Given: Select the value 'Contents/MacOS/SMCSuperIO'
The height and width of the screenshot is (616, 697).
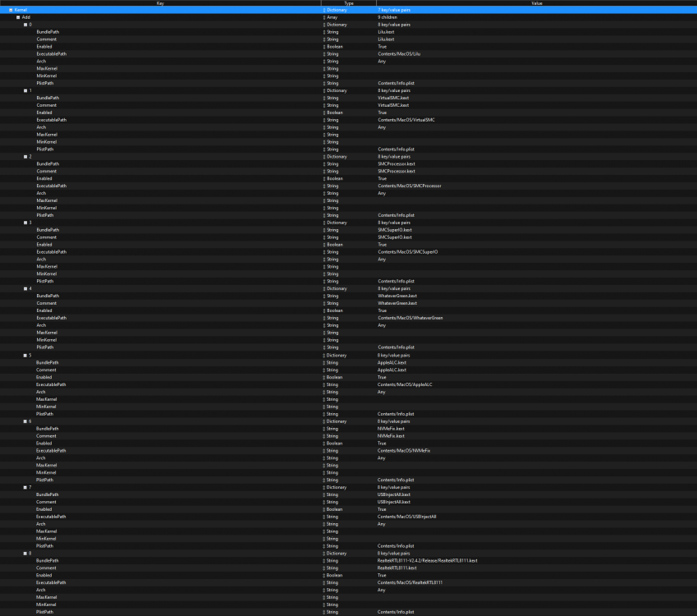Looking at the screenshot, I should pyautogui.click(x=408, y=251).
